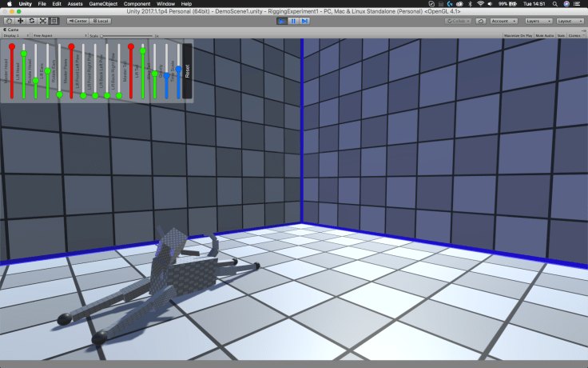Open the Gizmos dropdown

click(575, 36)
